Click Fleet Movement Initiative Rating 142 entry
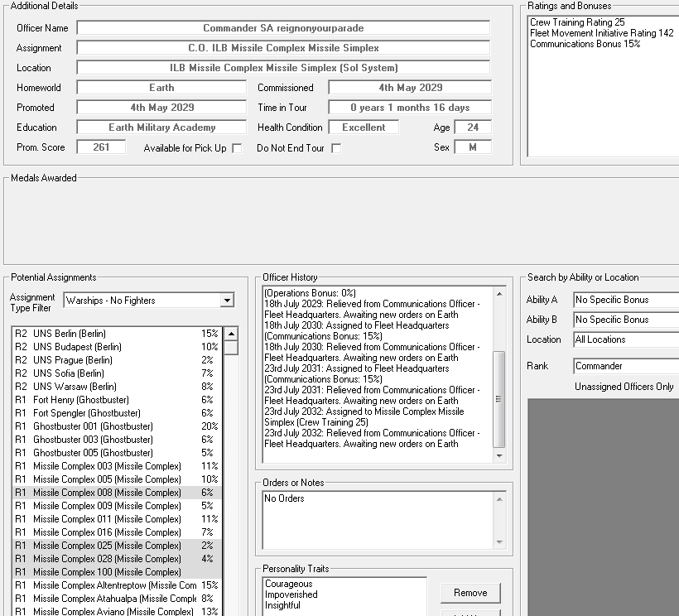This screenshot has width=679, height=616. tap(601, 33)
